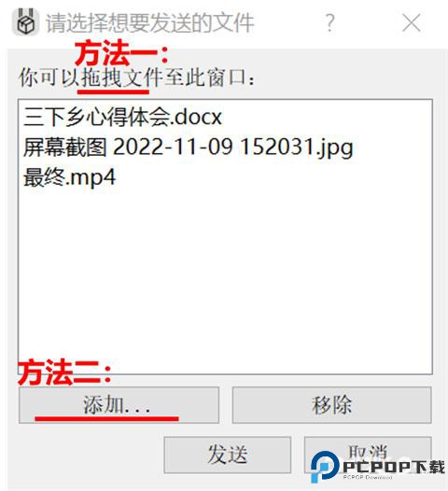Select 屏幕截图 2022-11-09 152031.jpg file entry

coord(189,147)
